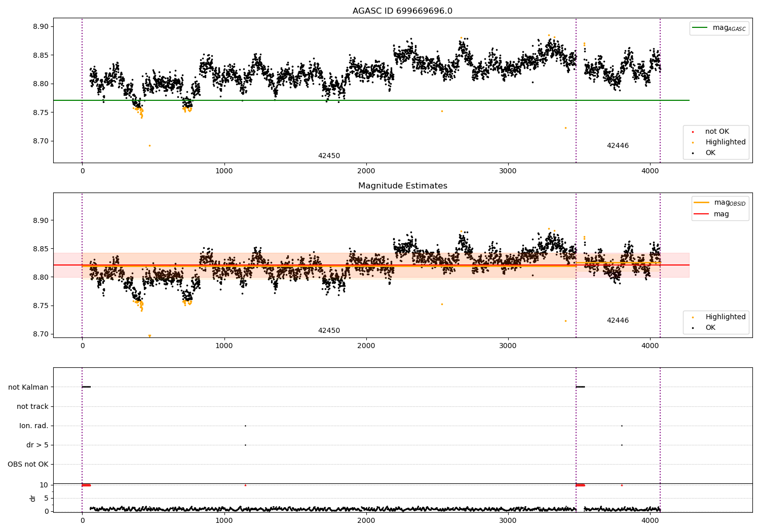Click 8.90 y-tick in Magnitude Estimates plot

point(40,220)
